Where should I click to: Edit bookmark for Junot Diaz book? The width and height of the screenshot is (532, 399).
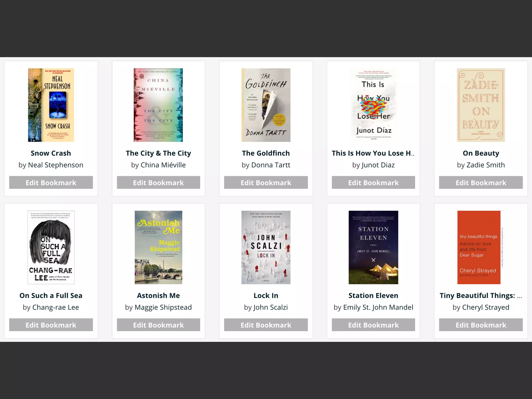[373, 182]
